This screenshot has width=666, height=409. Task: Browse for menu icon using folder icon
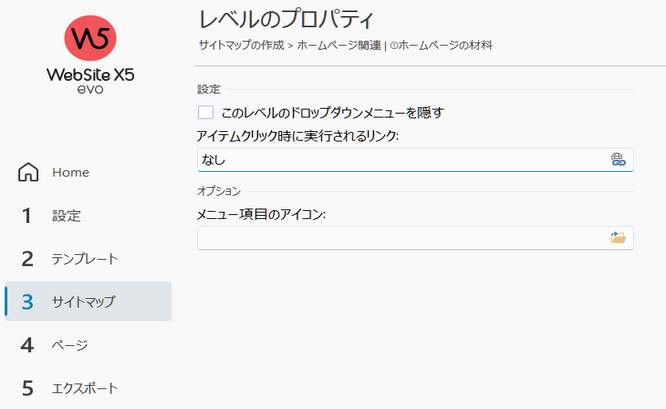click(x=618, y=237)
